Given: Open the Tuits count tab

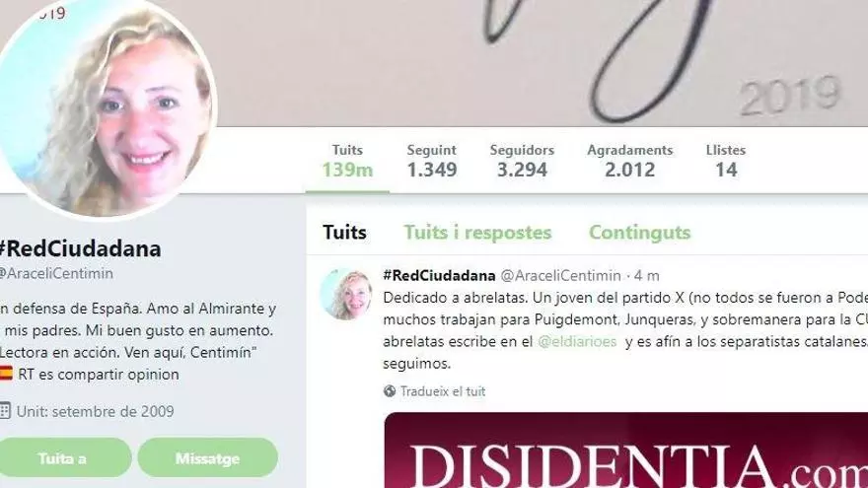Looking at the screenshot, I should click(x=347, y=162).
